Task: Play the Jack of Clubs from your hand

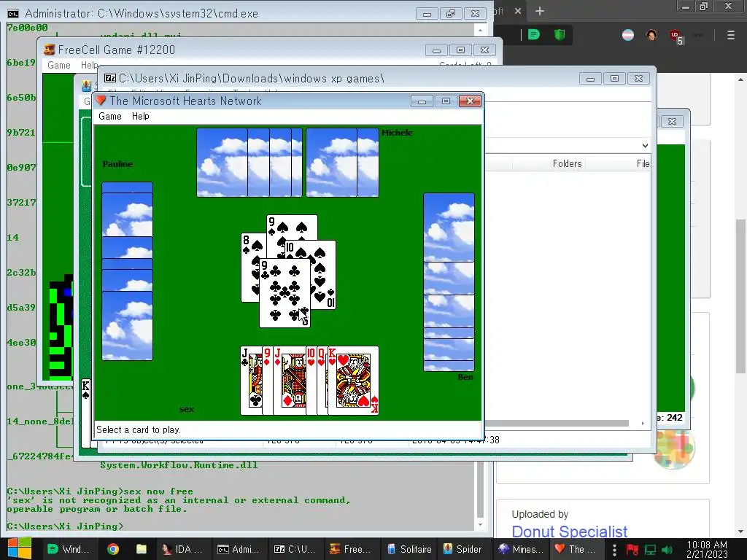Action: (251, 381)
